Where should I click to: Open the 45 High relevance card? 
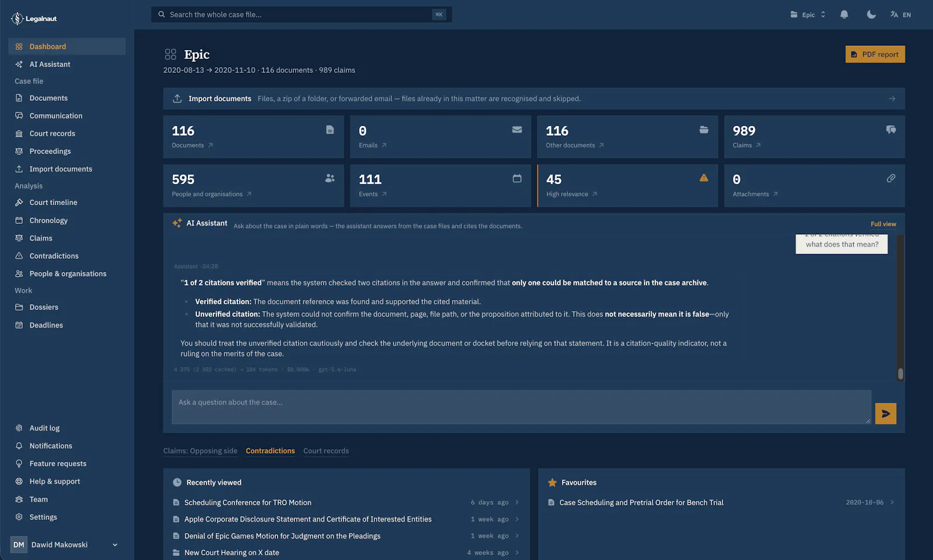click(x=627, y=185)
